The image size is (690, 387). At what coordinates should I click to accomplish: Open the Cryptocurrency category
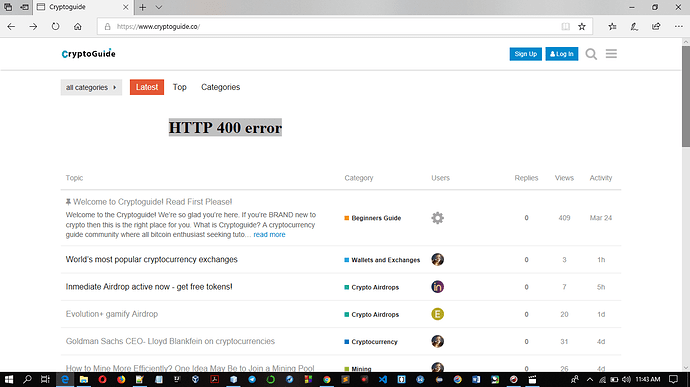tap(371, 342)
